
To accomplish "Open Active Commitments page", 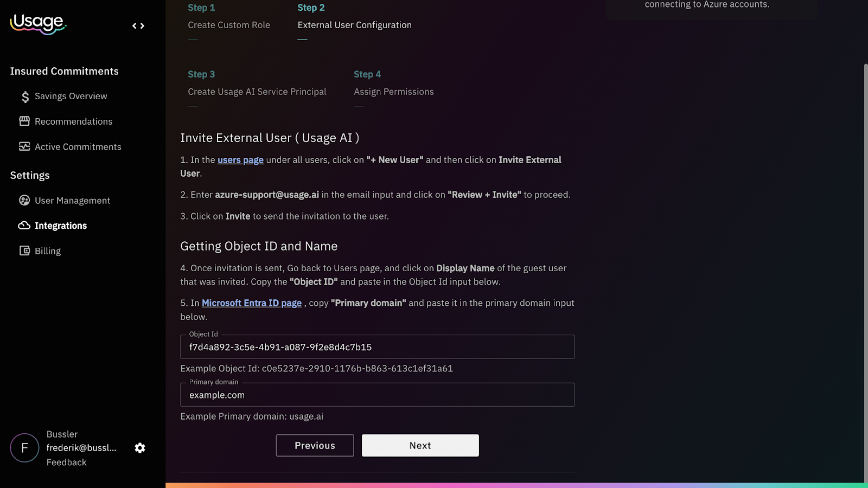I will coord(78,147).
